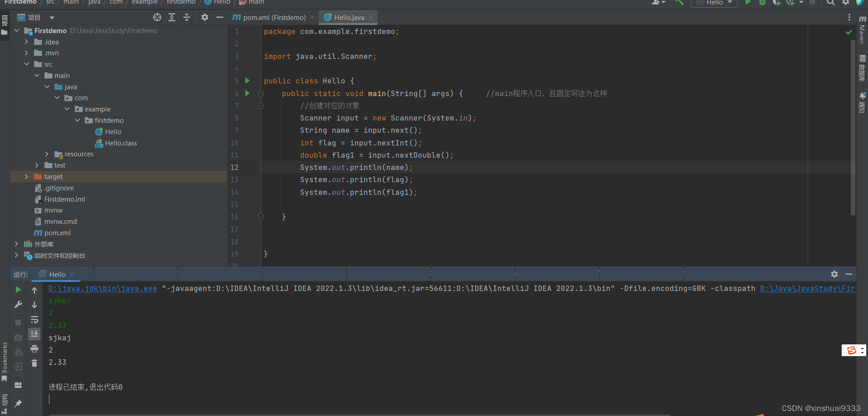
Task: Run Hello with coverage
Action: (x=776, y=2)
